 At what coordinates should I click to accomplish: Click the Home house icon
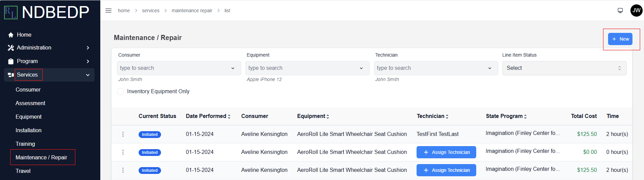[x=11, y=35]
